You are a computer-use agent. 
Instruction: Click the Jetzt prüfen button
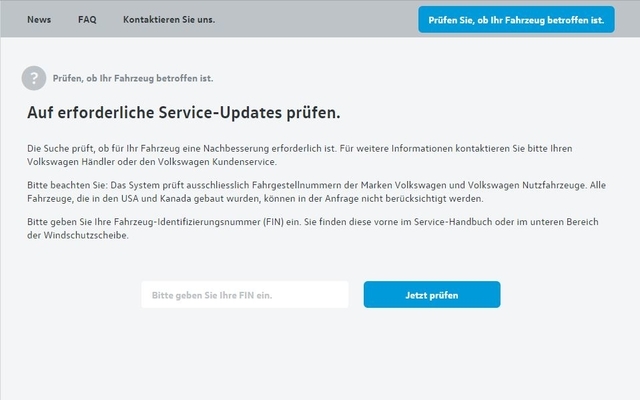pos(431,295)
